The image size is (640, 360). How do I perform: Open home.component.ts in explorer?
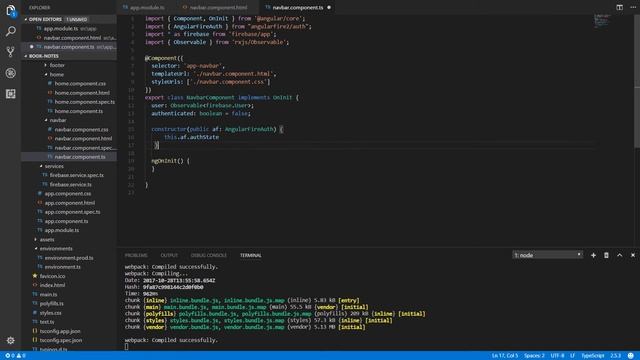coord(79,111)
